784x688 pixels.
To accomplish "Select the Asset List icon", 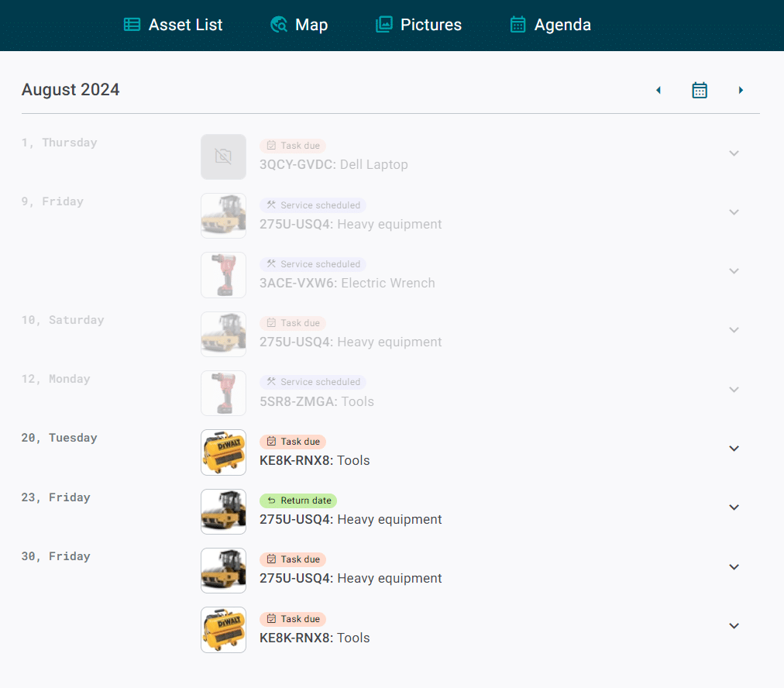I will [131, 24].
